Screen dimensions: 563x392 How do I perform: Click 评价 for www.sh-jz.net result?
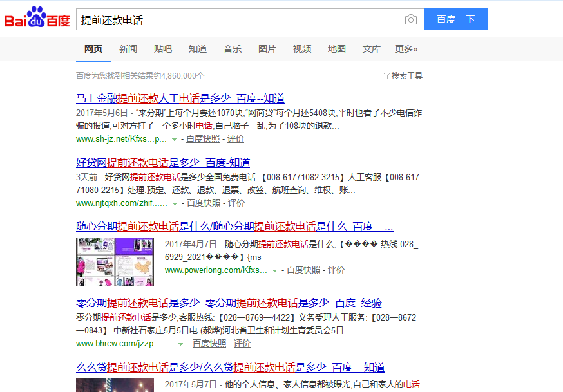click(x=236, y=139)
